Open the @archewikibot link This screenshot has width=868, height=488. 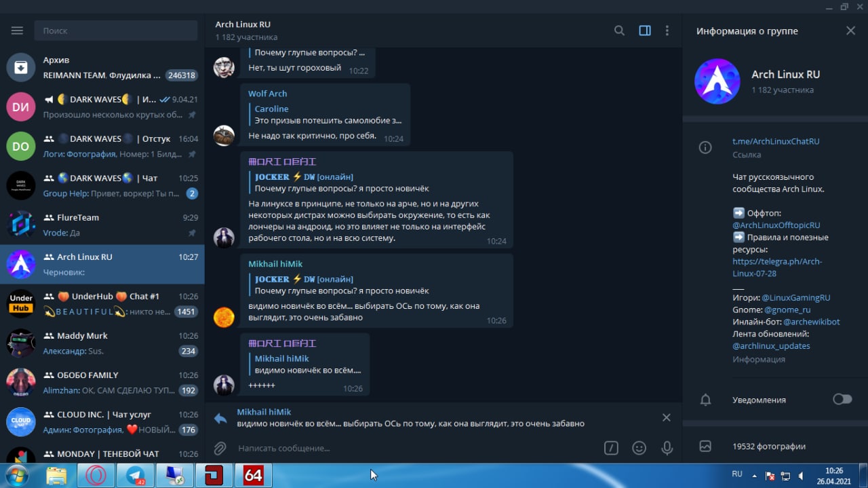(811, 322)
